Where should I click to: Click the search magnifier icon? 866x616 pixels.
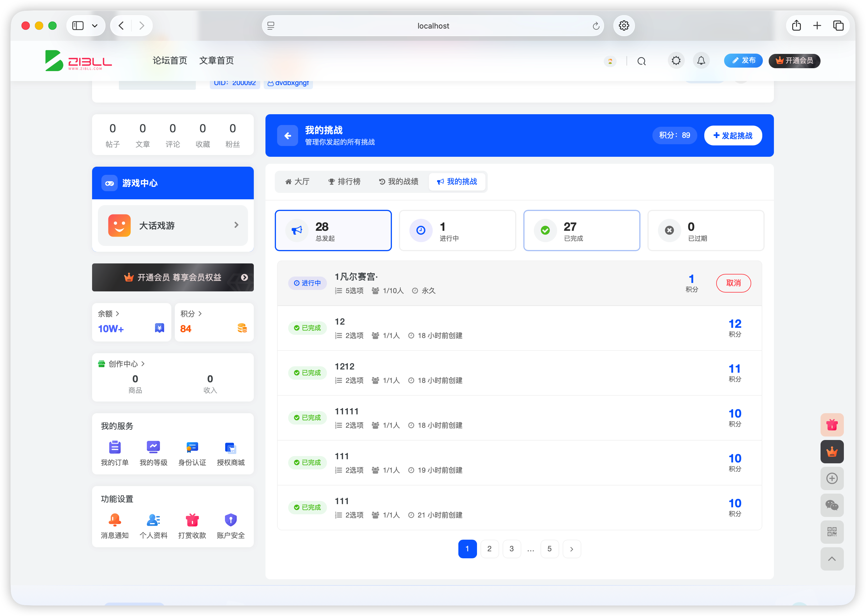click(641, 61)
